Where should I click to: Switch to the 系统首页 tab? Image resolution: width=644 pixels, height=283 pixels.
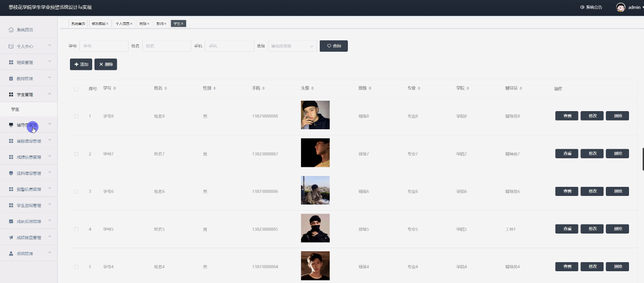click(78, 24)
